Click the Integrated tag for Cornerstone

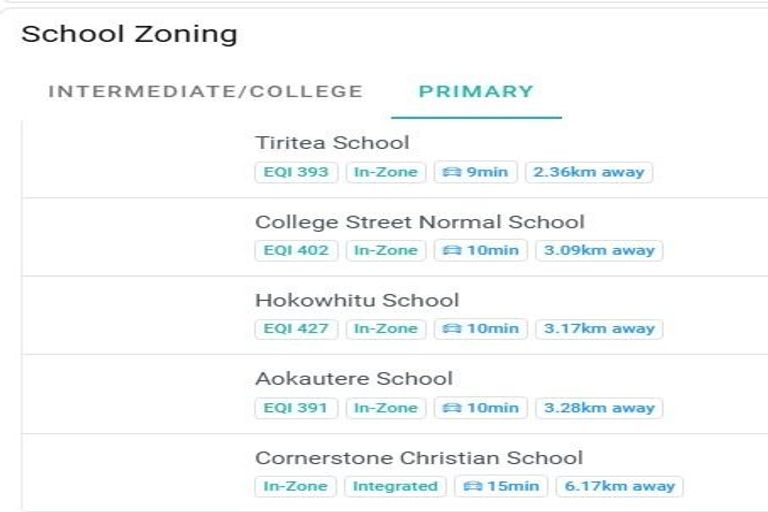coord(397,486)
